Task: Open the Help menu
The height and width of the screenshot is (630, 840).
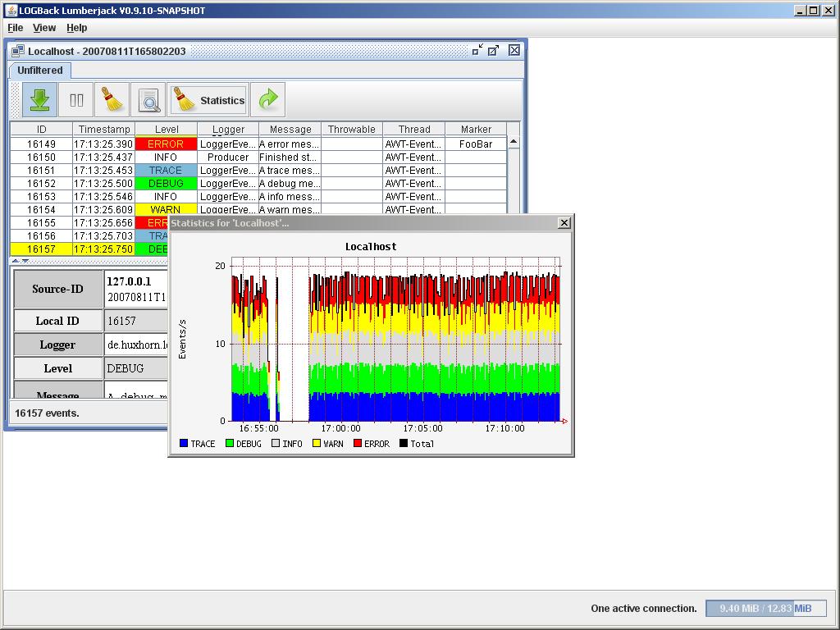Action: pos(76,28)
